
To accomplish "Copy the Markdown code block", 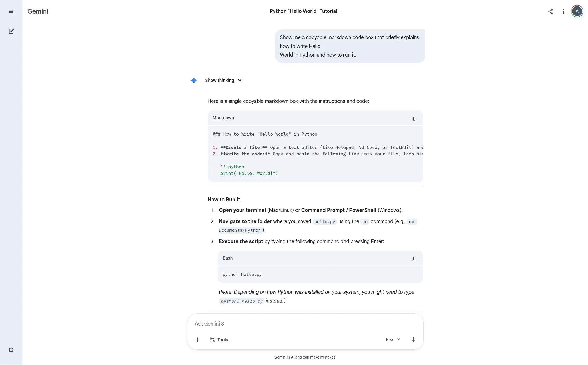I will tap(414, 118).
